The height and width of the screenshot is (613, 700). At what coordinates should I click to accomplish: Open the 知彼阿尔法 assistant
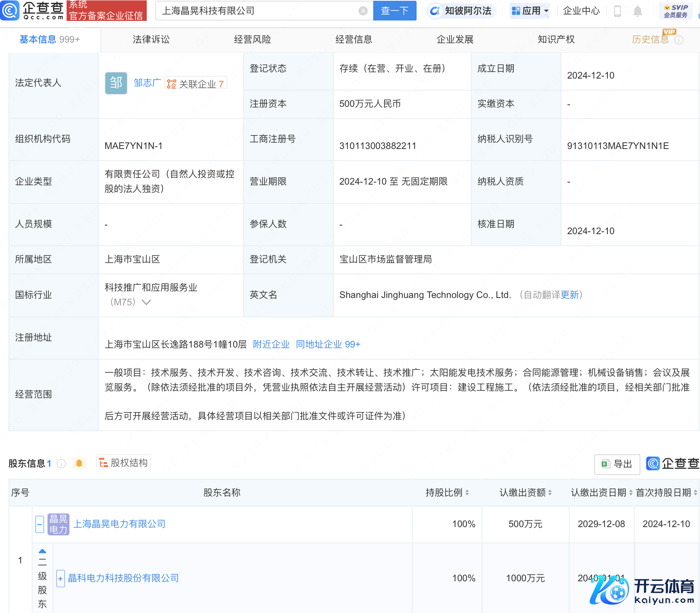coord(462,11)
